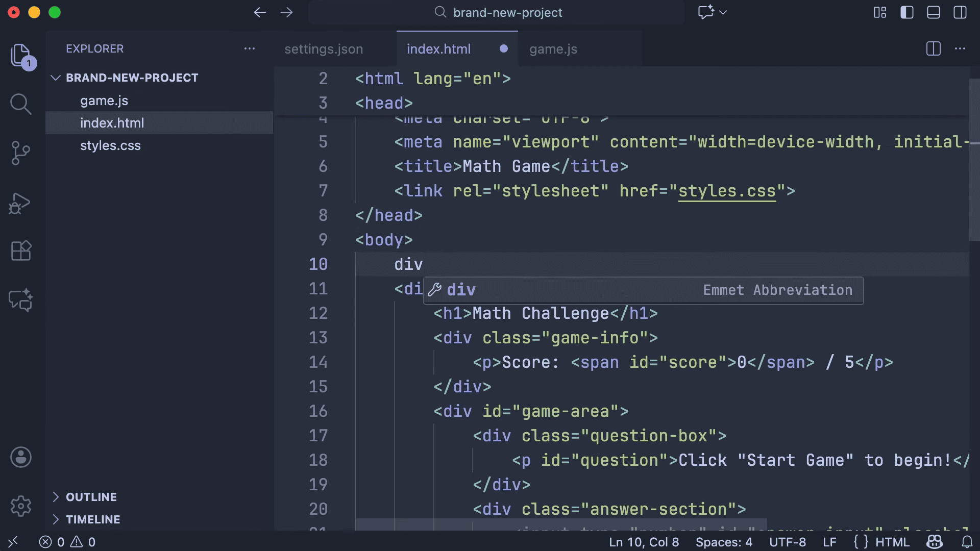
Task: Follow the styles.css link in code
Action: 726,191
